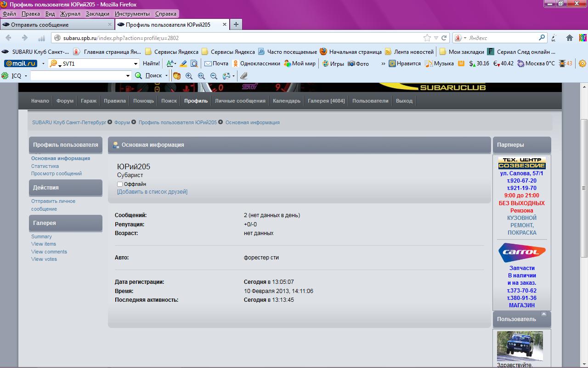The height and width of the screenshot is (368, 588).
Task: Click the text highlighter icon in toolbar
Action: (183, 63)
